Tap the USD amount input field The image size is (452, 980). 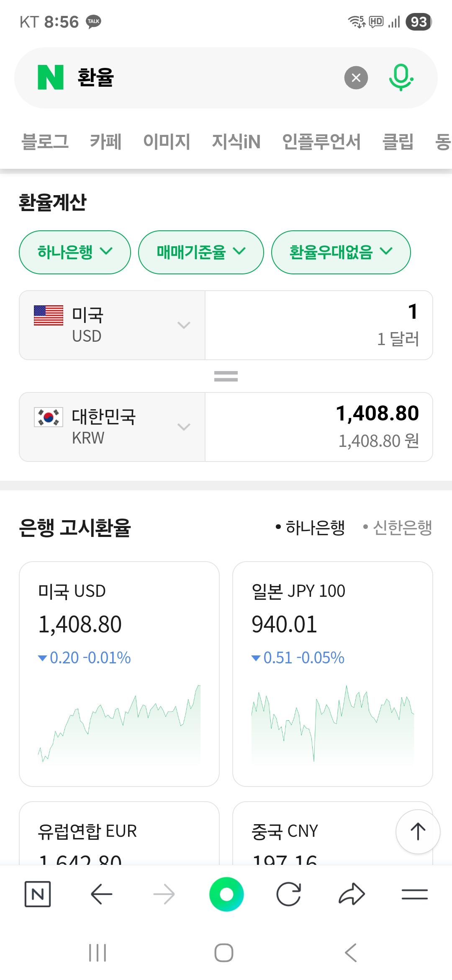318,325
